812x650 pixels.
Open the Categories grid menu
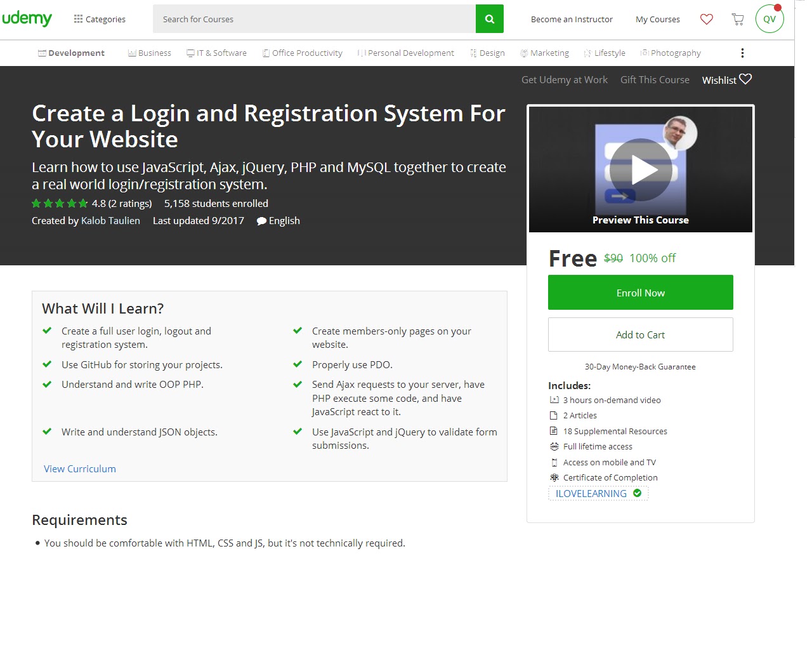pyautogui.click(x=100, y=19)
